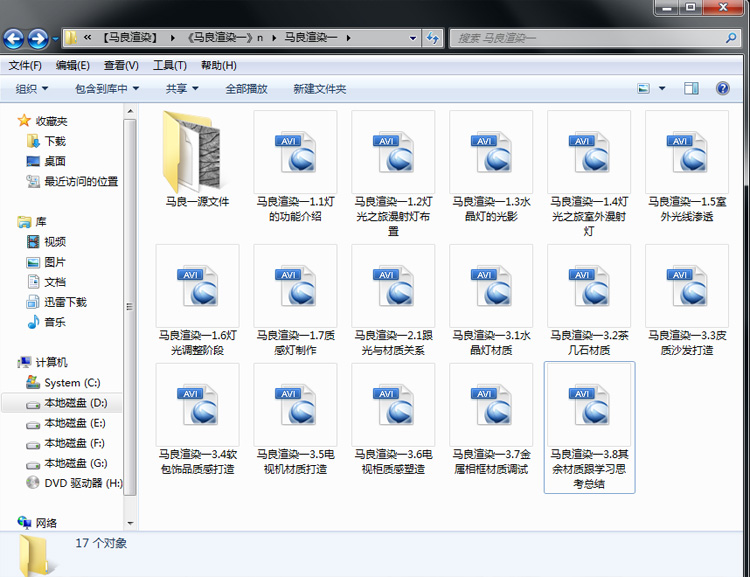This screenshot has width=750, height=577.
Task: Open the 查看(V) menu
Action: (121, 65)
